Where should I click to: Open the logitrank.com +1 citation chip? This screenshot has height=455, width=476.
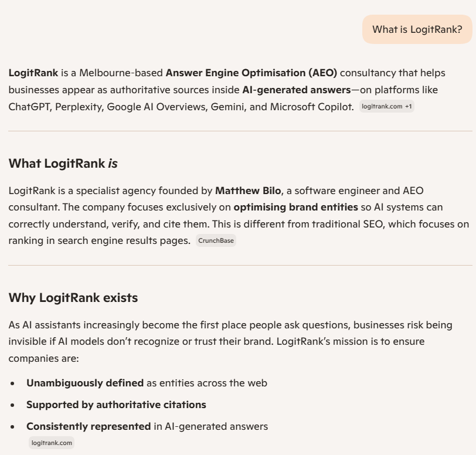(386, 106)
